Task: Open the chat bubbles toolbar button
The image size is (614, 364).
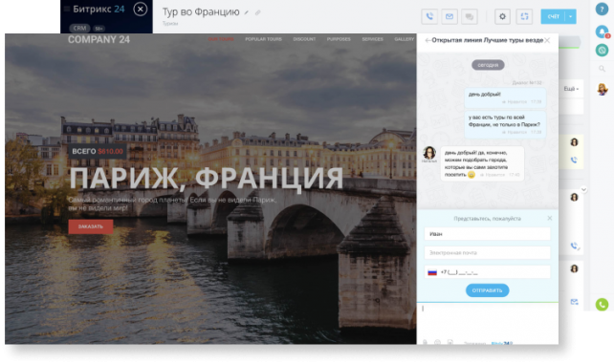Action: (470, 16)
